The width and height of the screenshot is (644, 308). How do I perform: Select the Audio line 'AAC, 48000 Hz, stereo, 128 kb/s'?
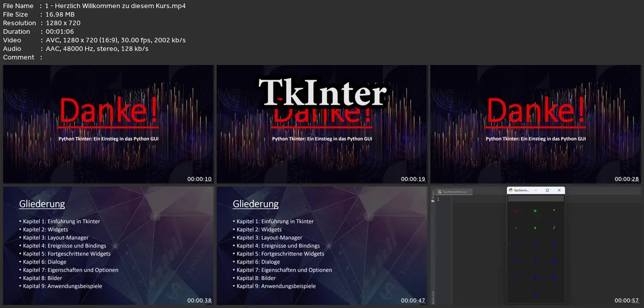click(x=97, y=49)
